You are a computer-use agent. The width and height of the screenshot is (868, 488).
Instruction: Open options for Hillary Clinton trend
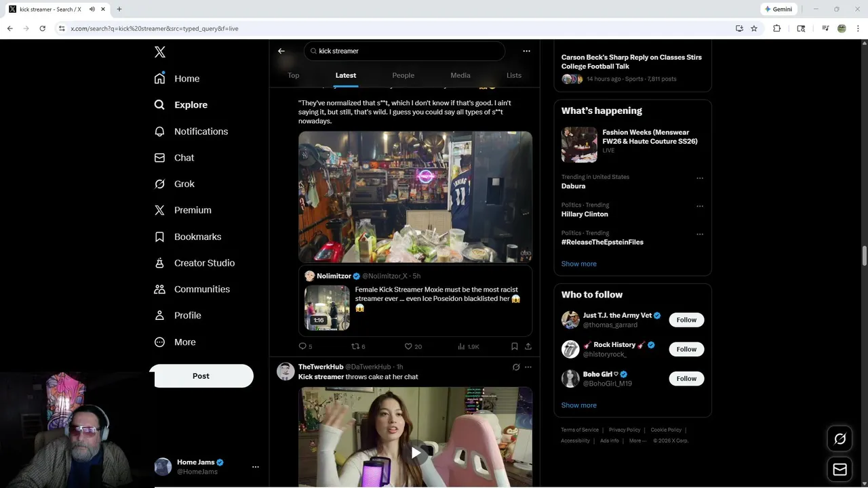(x=700, y=206)
